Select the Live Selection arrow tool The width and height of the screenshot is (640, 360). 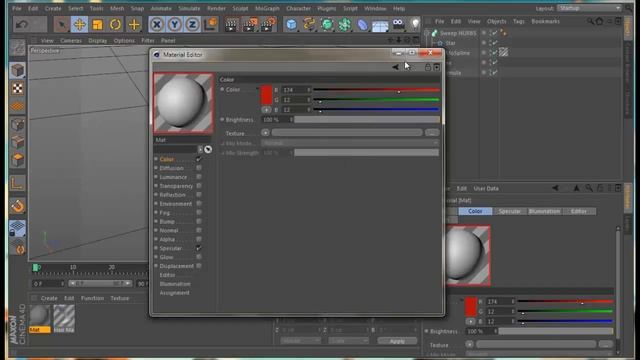62,24
